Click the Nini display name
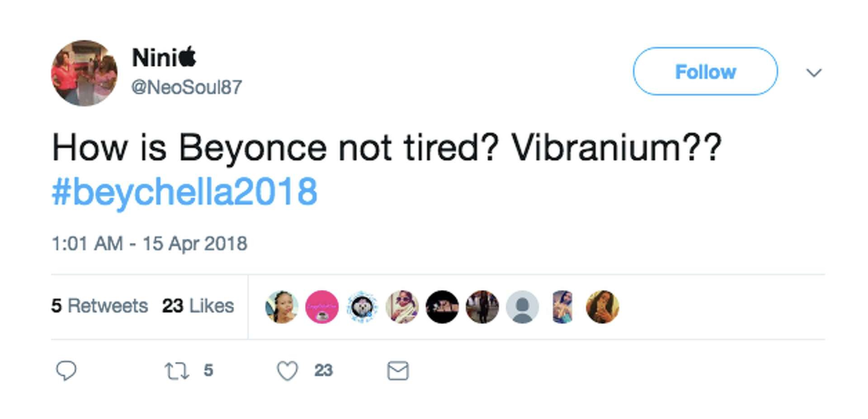 [x=164, y=57]
